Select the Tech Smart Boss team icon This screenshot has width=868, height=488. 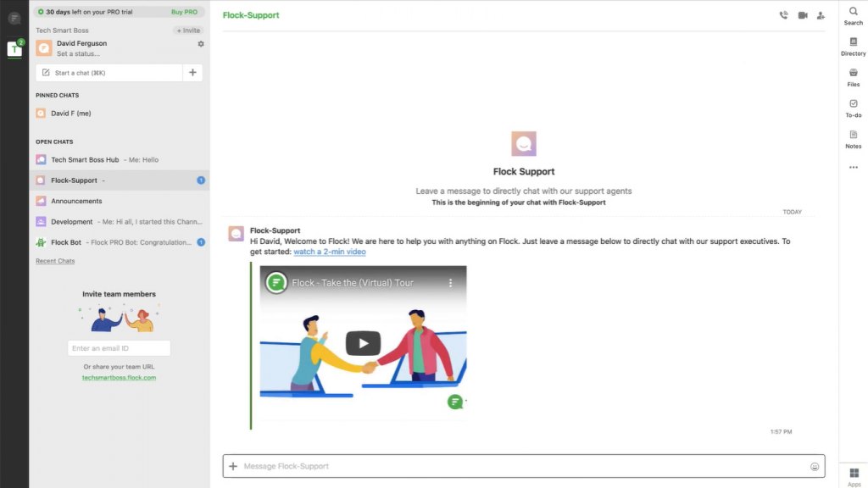(14, 48)
